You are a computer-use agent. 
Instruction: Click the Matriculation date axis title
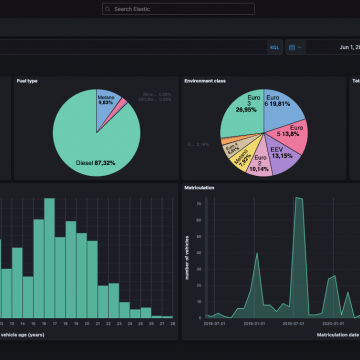coord(338,335)
